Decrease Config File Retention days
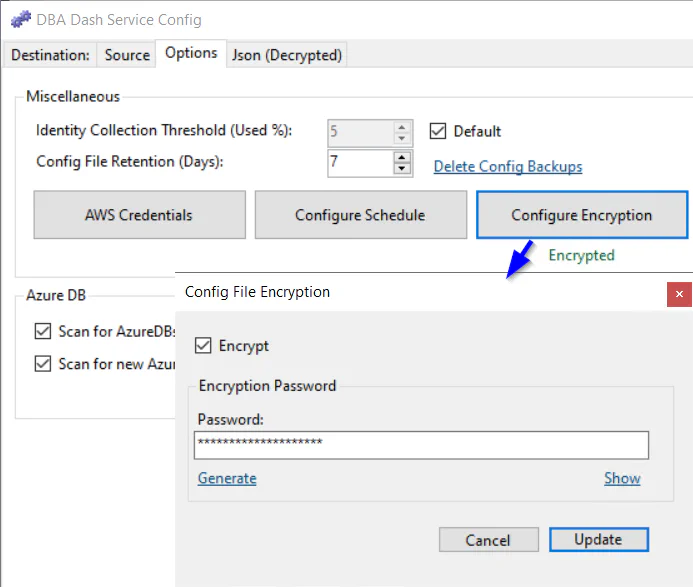Image resolution: width=693 pixels, height=587 pixels. [402, 168]
